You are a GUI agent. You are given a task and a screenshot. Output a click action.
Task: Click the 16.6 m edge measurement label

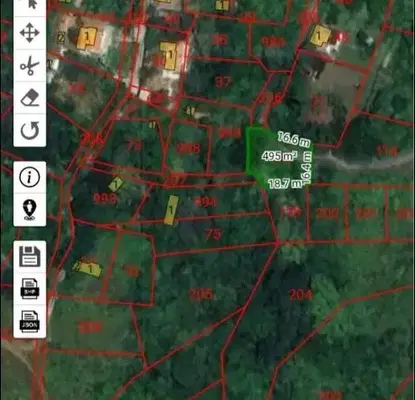pos(294,139)
